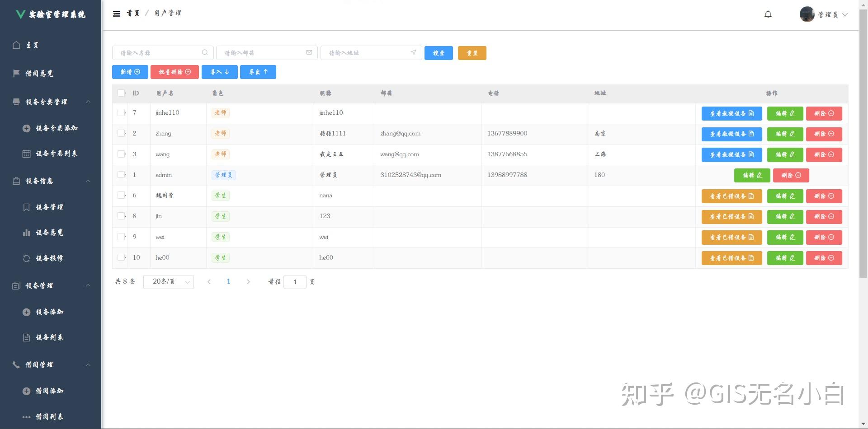Click the 主页 home icon in sidebar

[16, 45]
